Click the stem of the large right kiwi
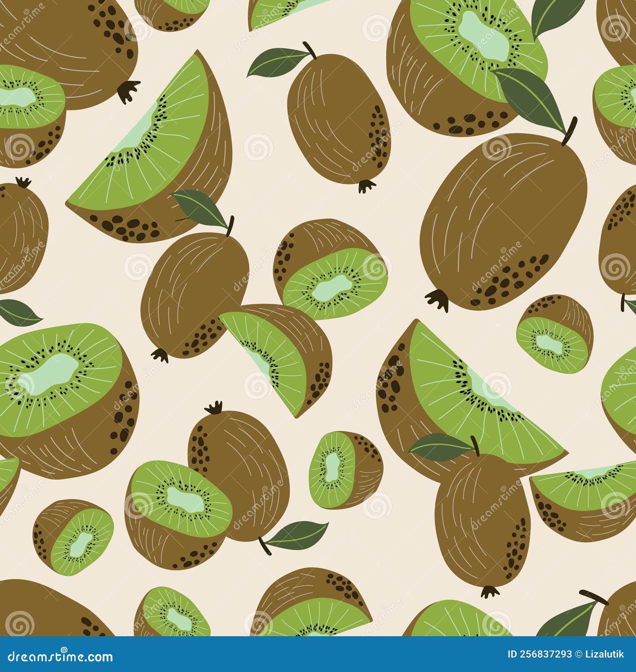Screen dimensions: 636x672 point(568,131)
